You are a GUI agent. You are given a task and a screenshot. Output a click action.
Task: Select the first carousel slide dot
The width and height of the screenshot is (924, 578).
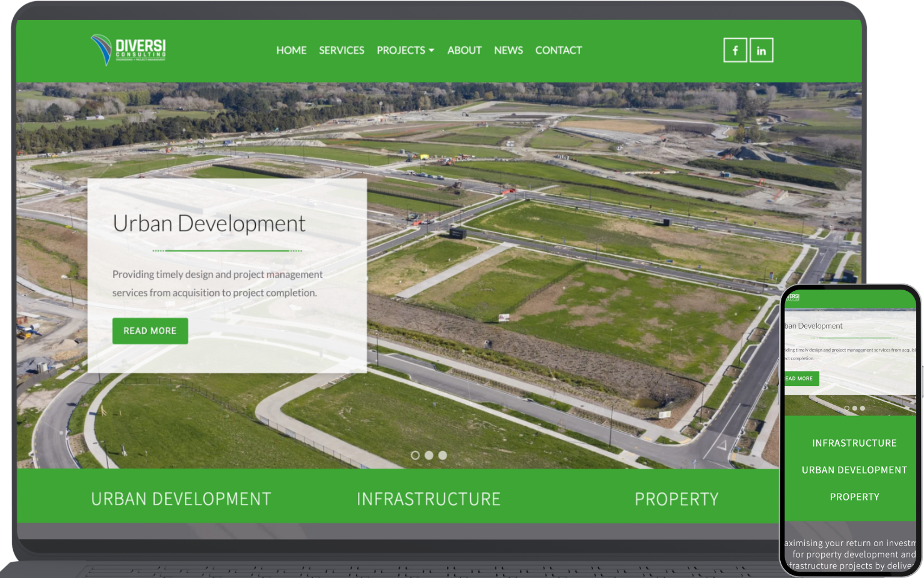[x=415, y=456]
